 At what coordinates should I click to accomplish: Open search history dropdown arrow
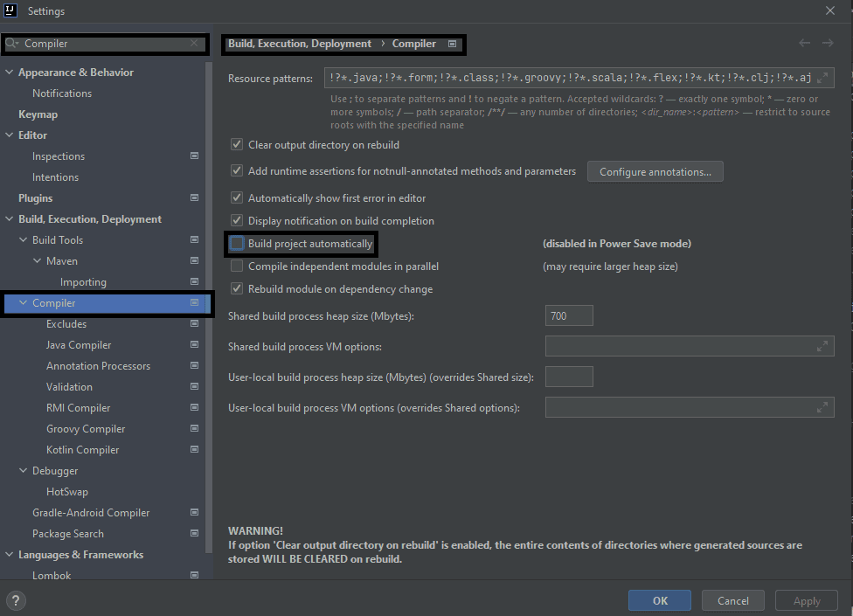point(17,44)
